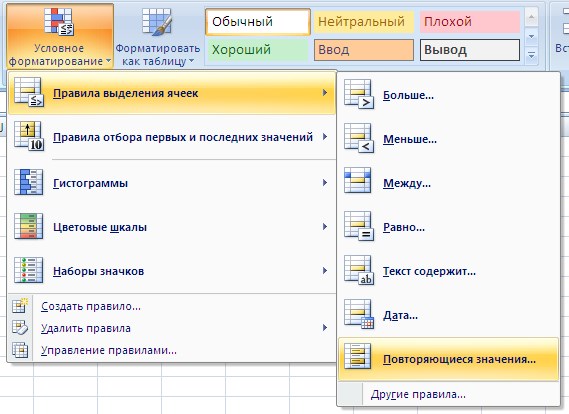Expand arrow next to Правила отбора значений
This screenshot has width=569, height=414.
[325, 137]
